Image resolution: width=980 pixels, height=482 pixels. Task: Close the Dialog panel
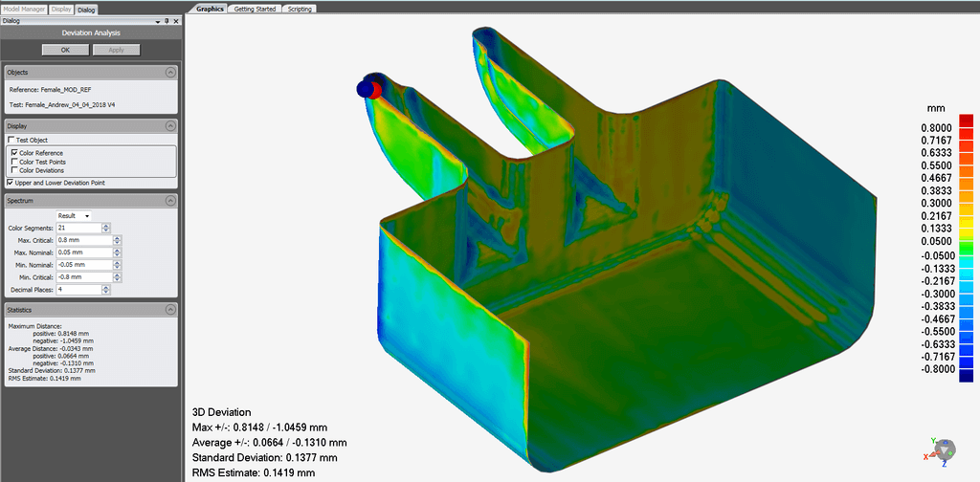pos(176,21)
